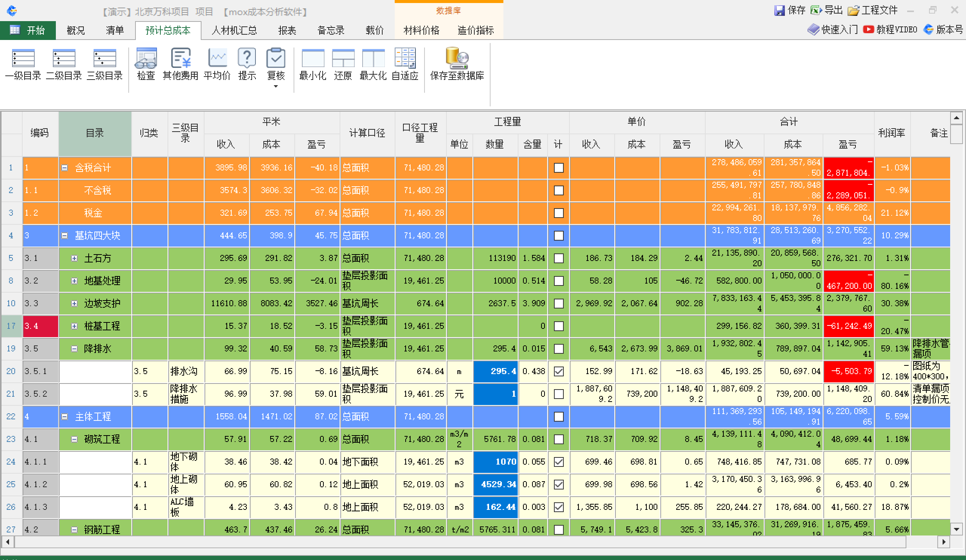Check 版本号 version number
The width and height of the screenshot is (966, 560).
pos(943,29)
